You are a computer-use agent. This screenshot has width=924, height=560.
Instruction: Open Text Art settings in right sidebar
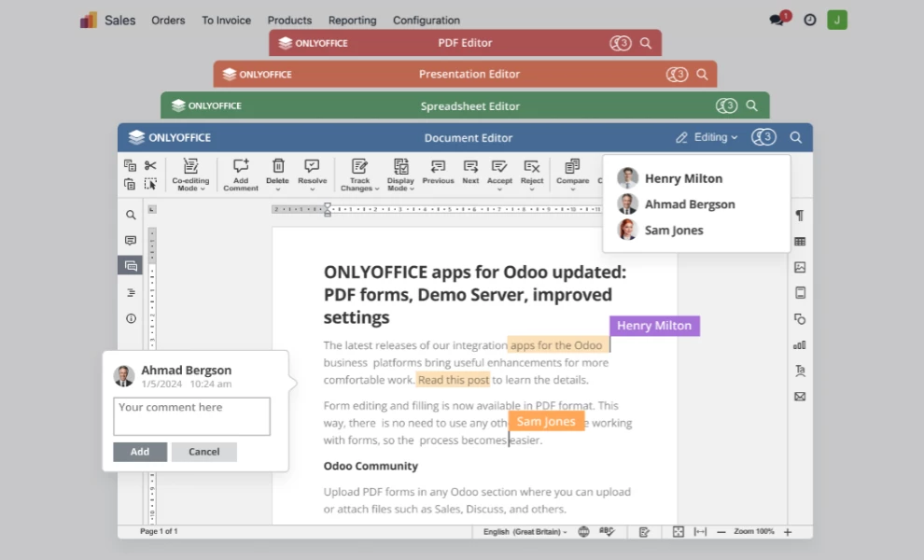coord(800,371)
